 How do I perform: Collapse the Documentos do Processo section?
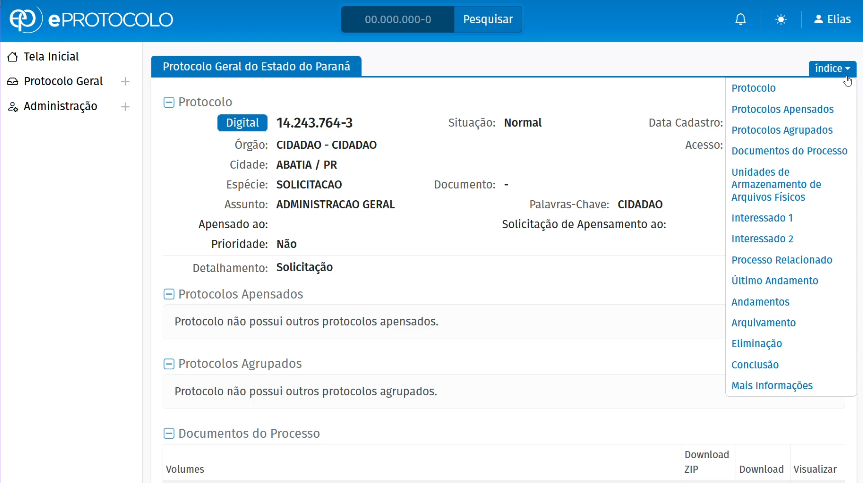(169, 434)
